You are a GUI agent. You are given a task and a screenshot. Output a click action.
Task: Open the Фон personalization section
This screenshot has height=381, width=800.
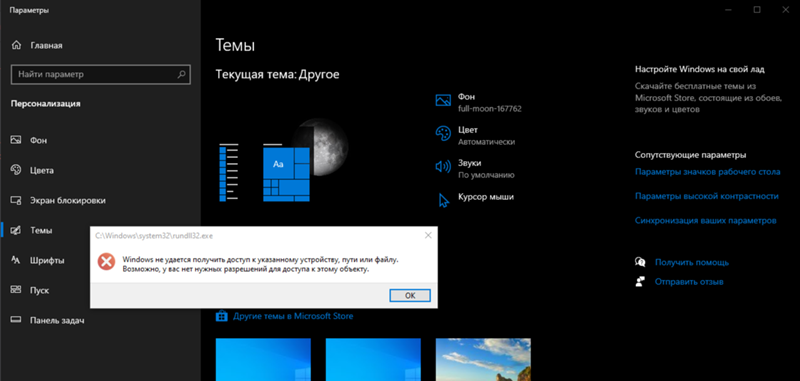[x=101, y=140]
